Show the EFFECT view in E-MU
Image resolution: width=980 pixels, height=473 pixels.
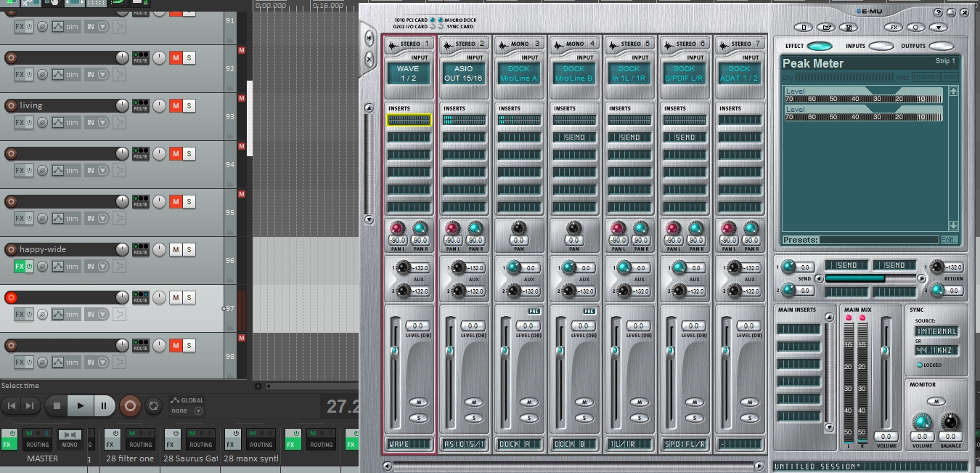[819, 47]
